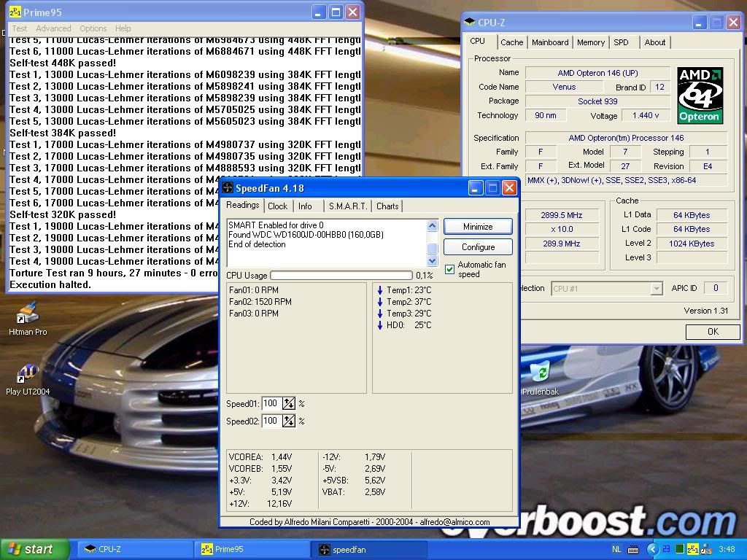Click the CPU Usage progress bar

pyautogui.click(x=341, y=275)
